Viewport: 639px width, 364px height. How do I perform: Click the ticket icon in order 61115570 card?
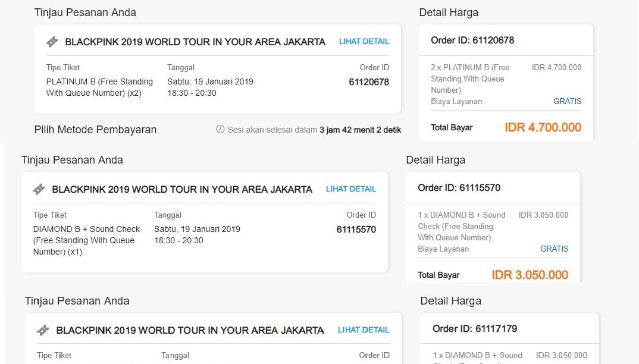(x=39, y=189)
